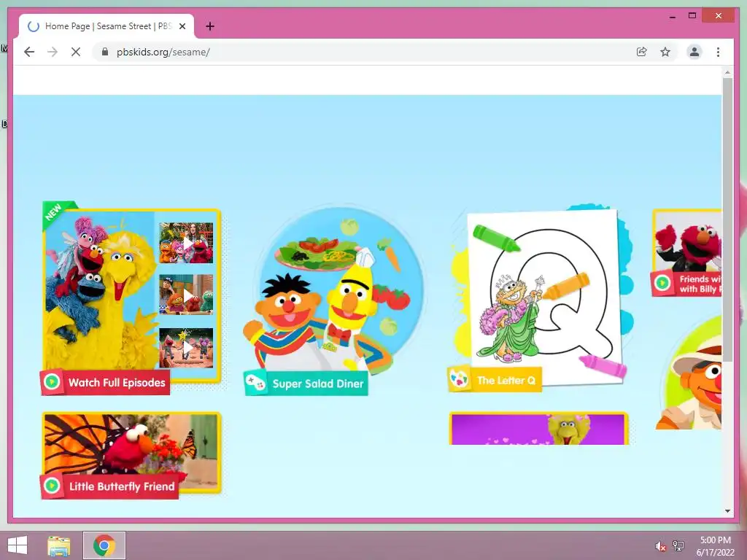
Task: Open the Chrome profile avatar menu
Action: coord(694,52)
